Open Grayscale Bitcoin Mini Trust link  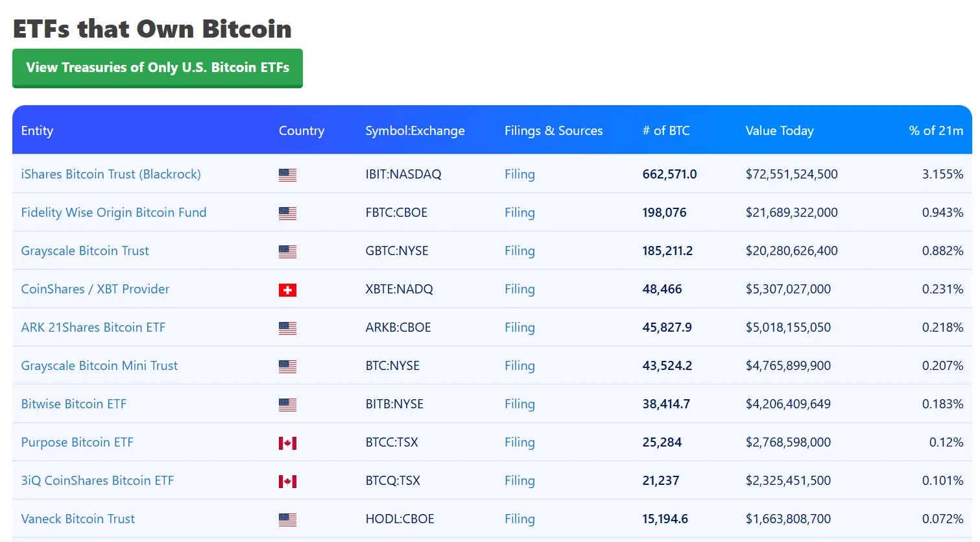point(99,365)
